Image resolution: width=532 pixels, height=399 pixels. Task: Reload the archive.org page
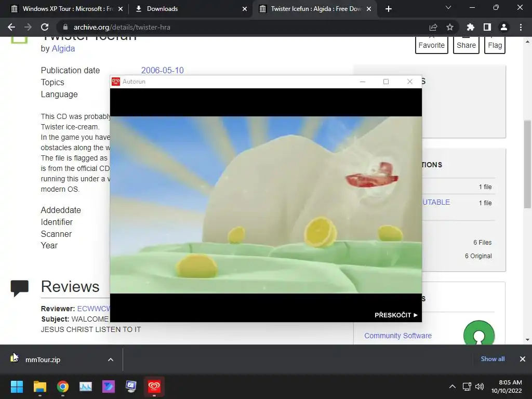coord(45,27)
